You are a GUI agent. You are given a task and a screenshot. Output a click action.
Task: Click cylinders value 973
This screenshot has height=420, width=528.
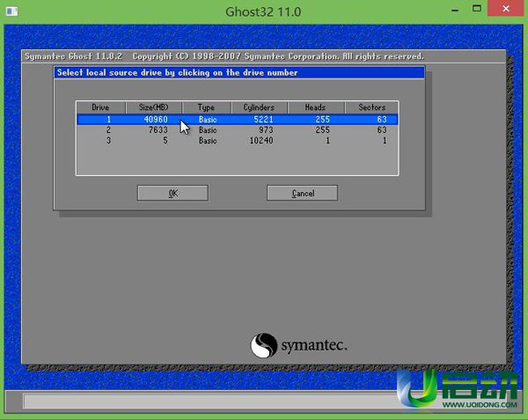pos(266,130)
